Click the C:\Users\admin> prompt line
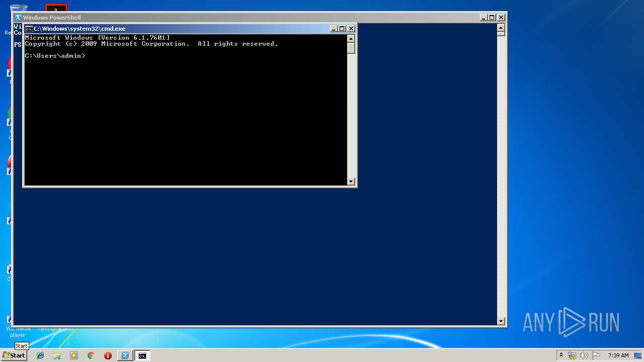The width and height of the screenshot is (644, 362). 55,56
